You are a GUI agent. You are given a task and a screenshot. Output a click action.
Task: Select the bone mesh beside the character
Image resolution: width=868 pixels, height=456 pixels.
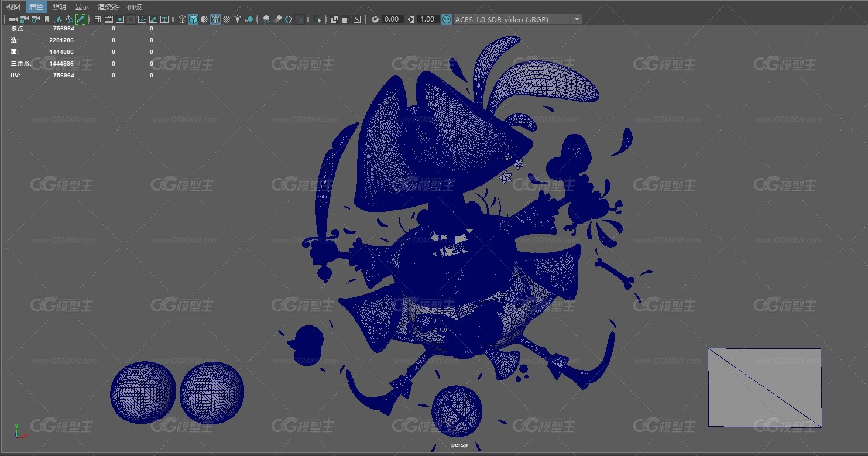click(x=615, y=273)
